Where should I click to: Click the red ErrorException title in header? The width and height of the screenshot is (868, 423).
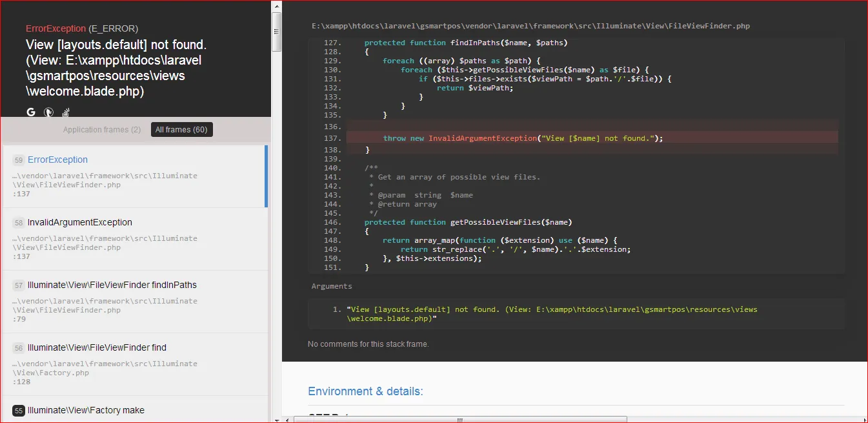(56, 28)
